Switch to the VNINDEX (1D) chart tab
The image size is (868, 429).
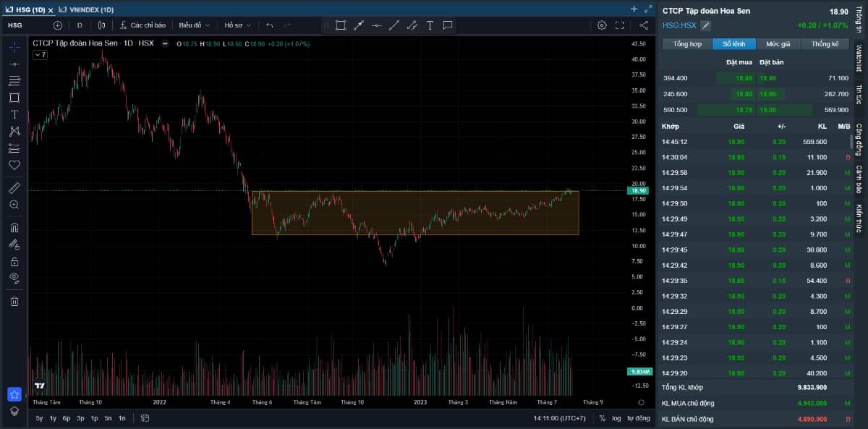(86, 9)
